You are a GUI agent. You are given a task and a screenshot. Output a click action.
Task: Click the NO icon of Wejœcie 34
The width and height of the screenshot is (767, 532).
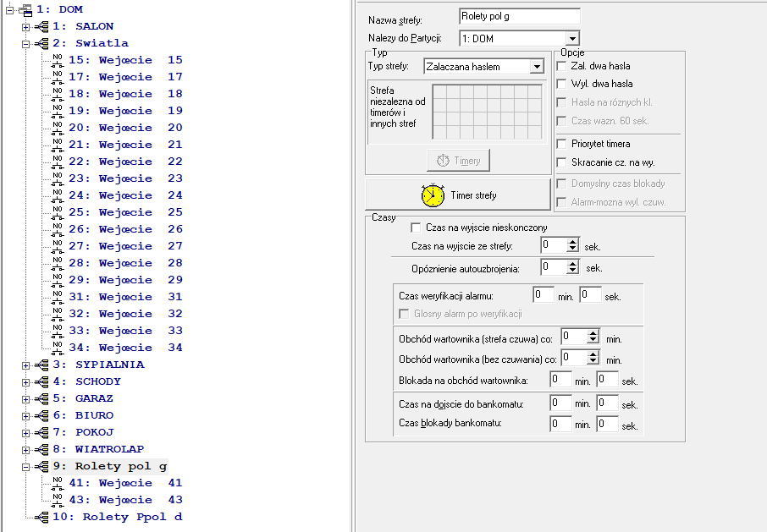point(58,348)
